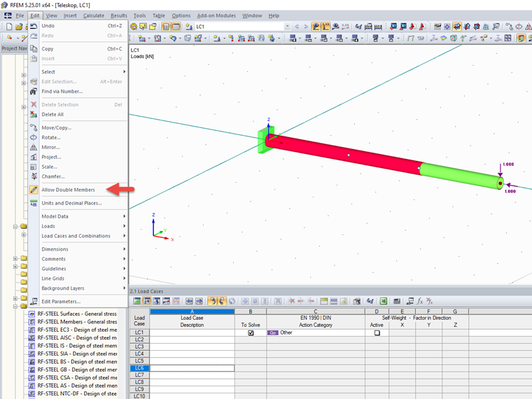
Task: Select RF-STEEL EC3 in the navigator
Action: [77, 330]
